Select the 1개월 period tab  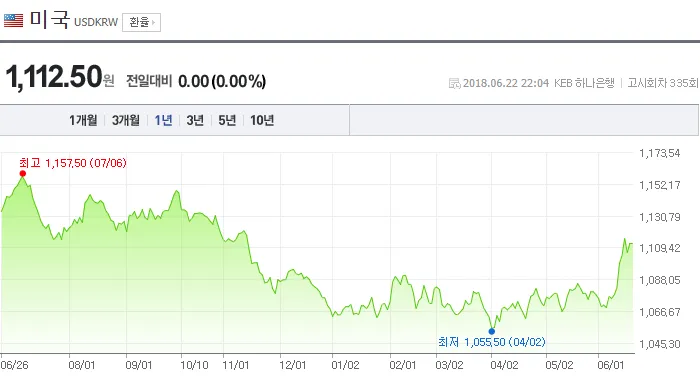[x=83, y=120]
